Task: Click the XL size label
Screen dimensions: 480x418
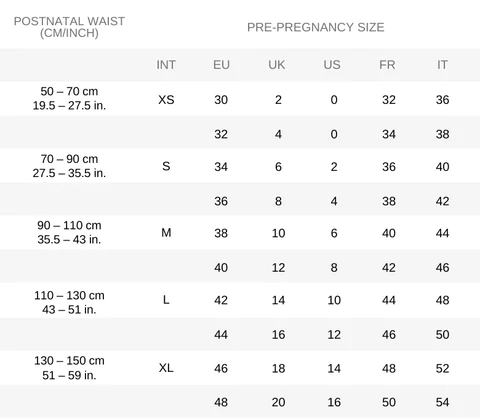Action: click(166, 368)
